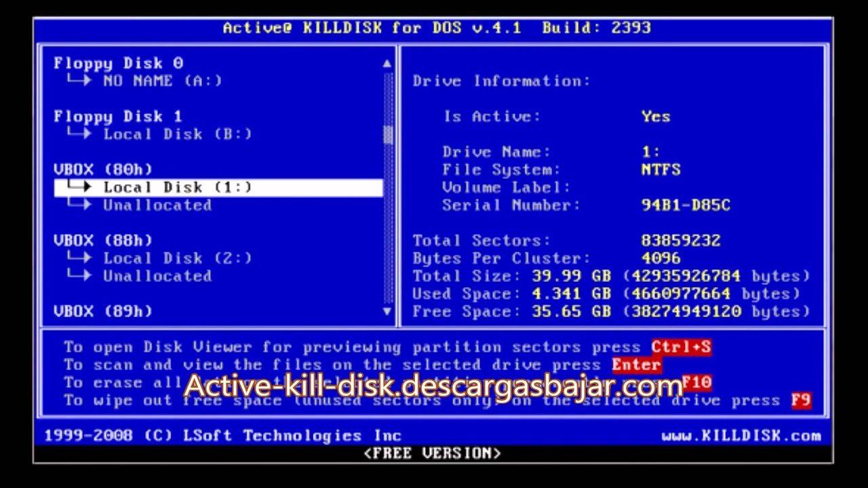Click the branch arrow icon before Local Disk (1:)

click(79, 186)
